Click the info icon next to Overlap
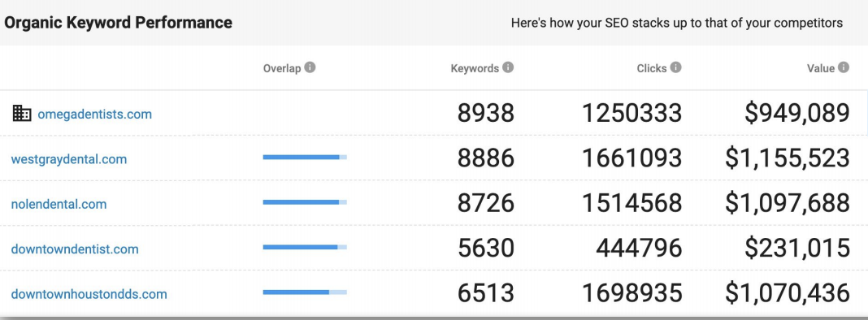Viewport: 868px width, 320px height. pyautogui.click(x=310, y=67)
